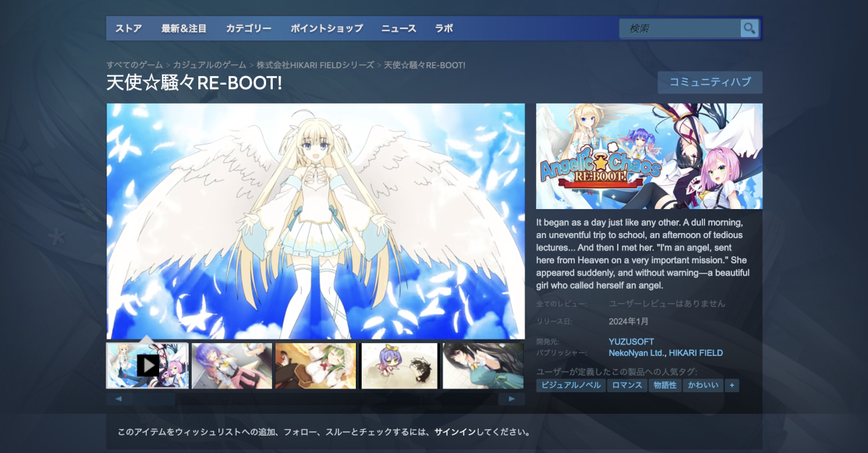
Task: Expand more tags with plus button
Action: [732, 386]
